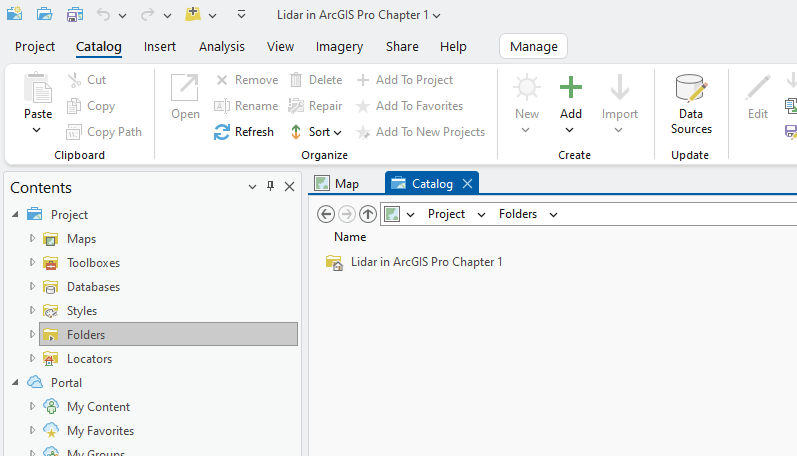The image size is (797, 456).
Task: Expand the Styles node
Action: [x=32, y=310]
